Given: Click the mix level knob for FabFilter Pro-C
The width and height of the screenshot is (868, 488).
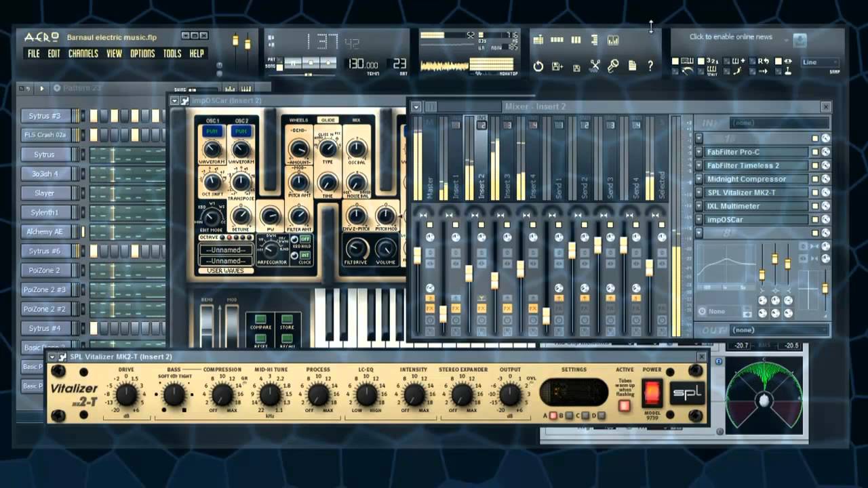Looking at the screenshot, I should point(825,152).
